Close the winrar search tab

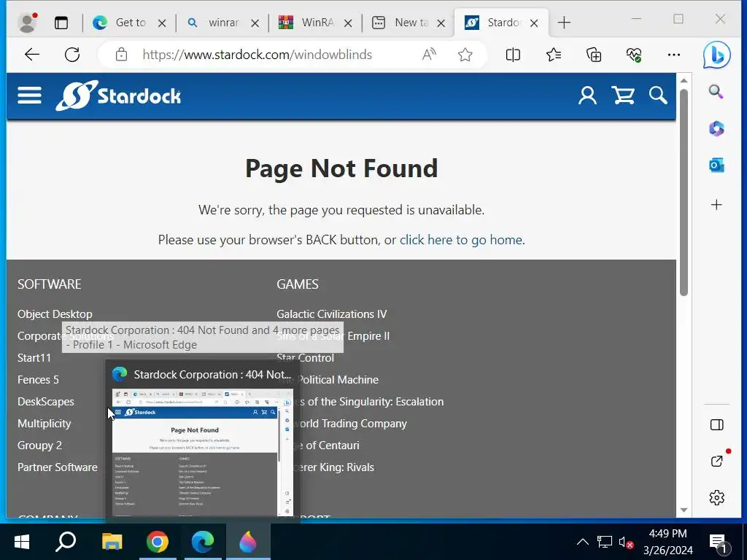[x=255, y=23]
